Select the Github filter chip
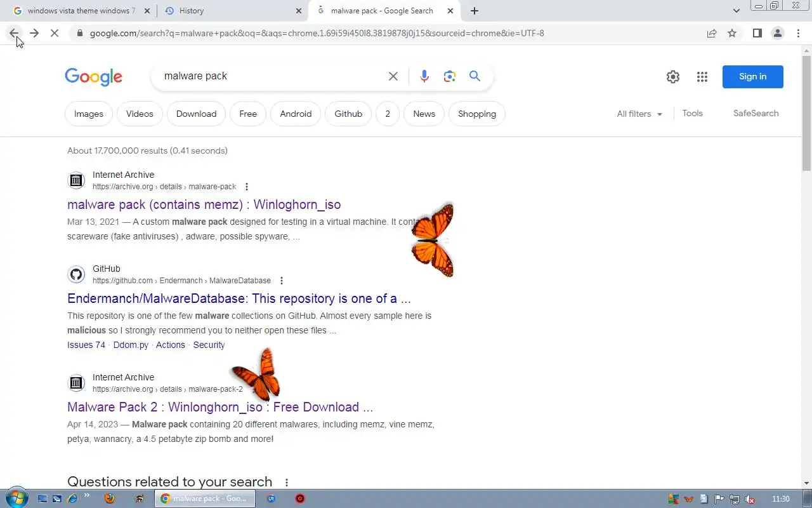 tap(348, 114)
